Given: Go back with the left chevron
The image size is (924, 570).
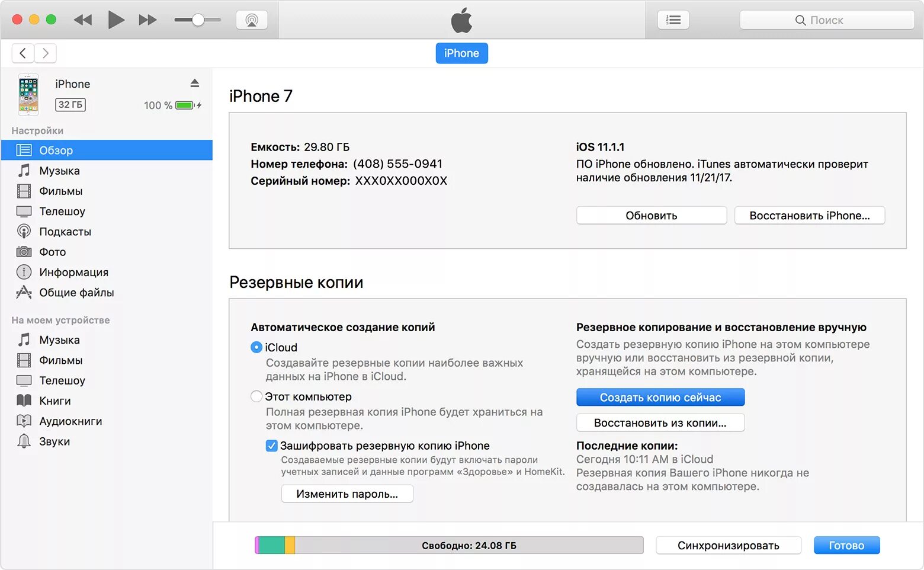Looking at the screenshot, I should click(x=23, y=53).
